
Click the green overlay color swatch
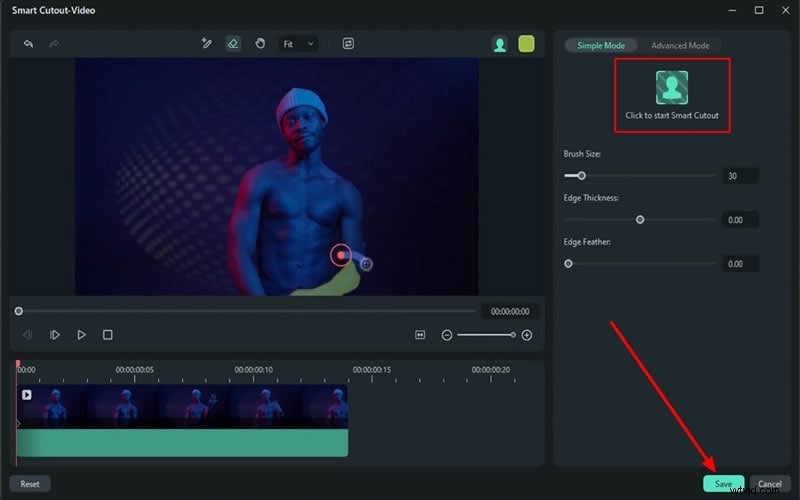click(527, 44)
